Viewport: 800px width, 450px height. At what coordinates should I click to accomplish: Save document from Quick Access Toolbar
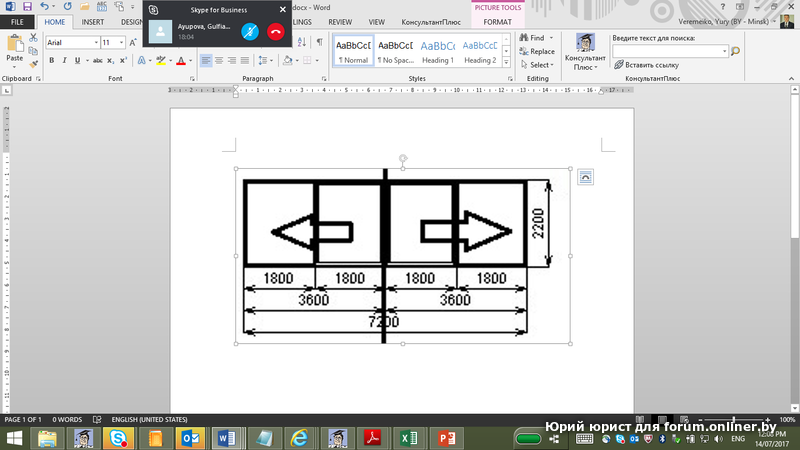click(x=26, y=6)
